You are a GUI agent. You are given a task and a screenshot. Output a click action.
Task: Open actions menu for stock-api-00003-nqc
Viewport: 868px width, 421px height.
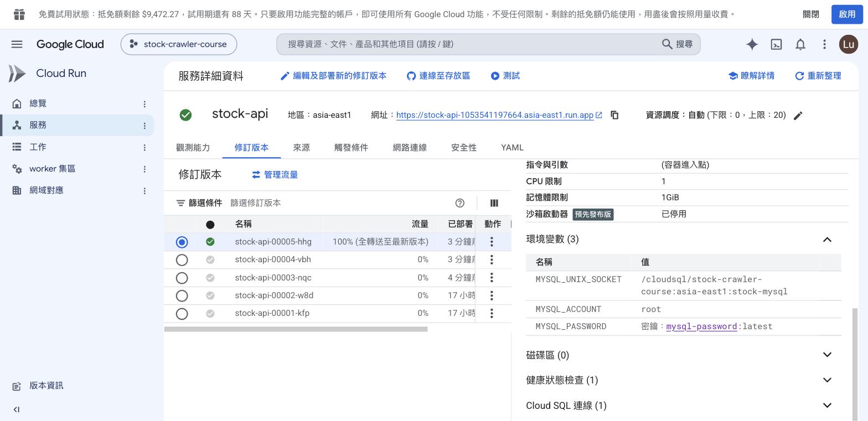pyautogui.click(x=492, y=278)
